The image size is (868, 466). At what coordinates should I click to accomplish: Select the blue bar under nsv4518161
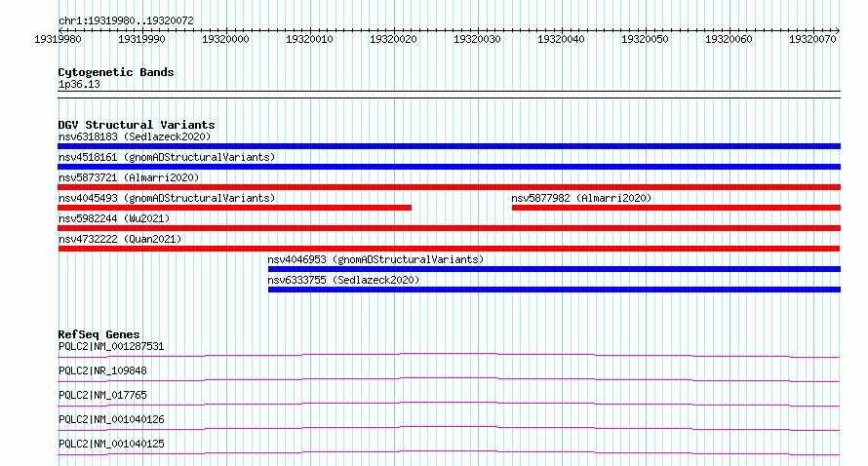pos(449,167)
